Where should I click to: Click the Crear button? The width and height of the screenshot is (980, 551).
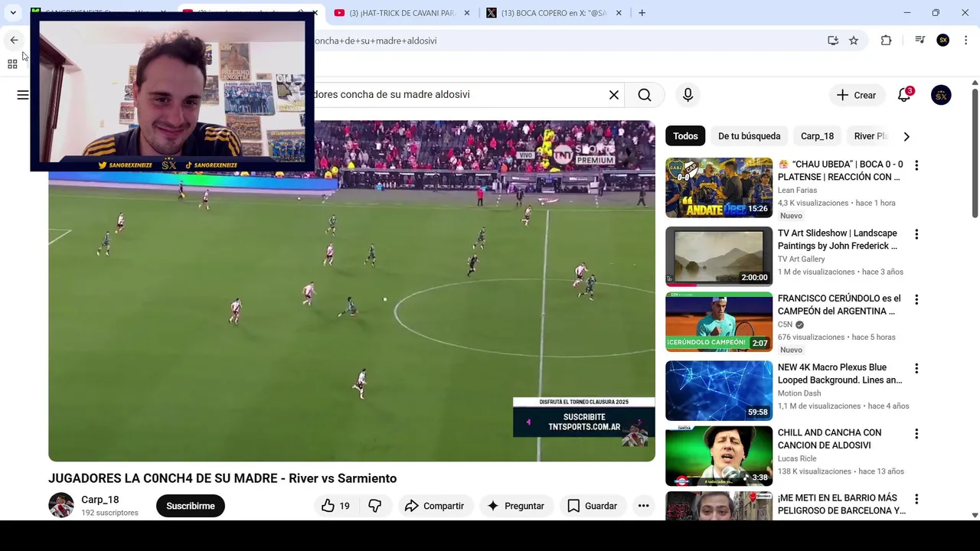click(856, 95)
